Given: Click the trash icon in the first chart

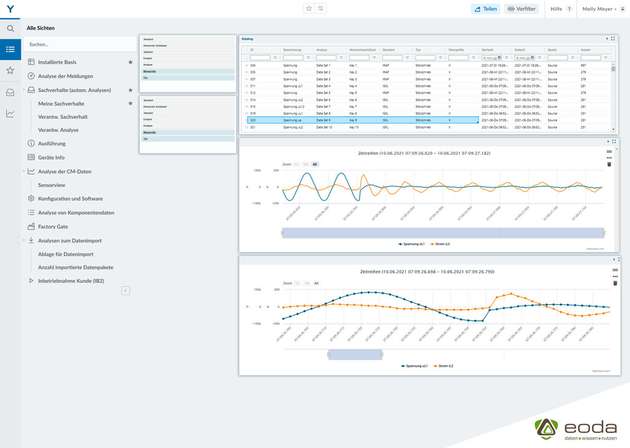Looking at the screenshot, I should point(609,164).
